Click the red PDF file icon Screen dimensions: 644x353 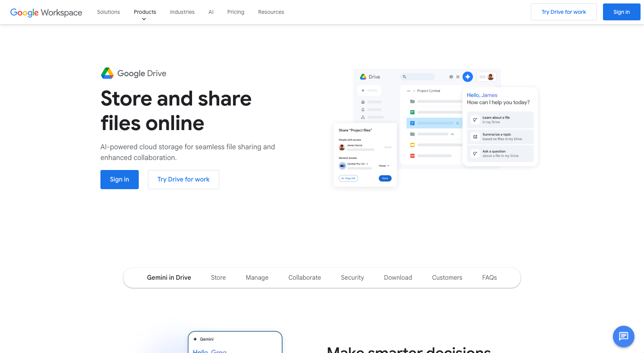(412, 156)
